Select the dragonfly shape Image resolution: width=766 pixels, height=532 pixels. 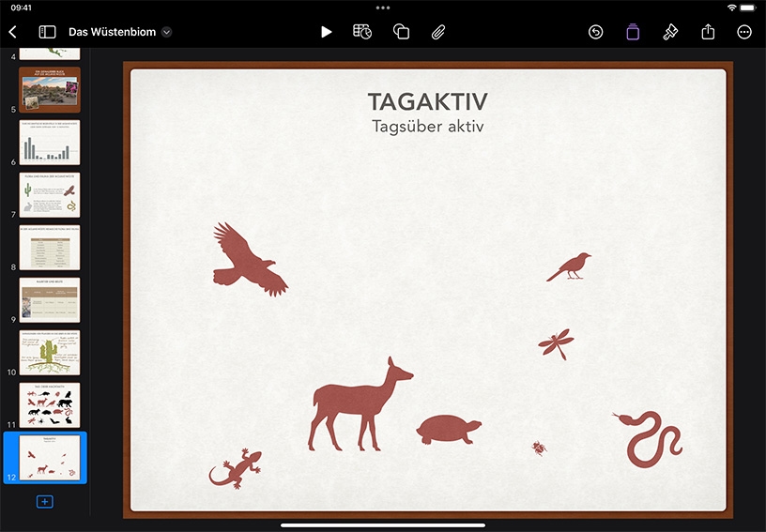pos(557,343)
